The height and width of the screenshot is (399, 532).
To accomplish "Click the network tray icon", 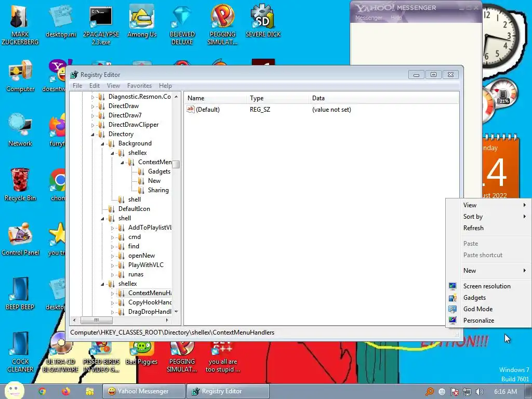I will [467, 392].
